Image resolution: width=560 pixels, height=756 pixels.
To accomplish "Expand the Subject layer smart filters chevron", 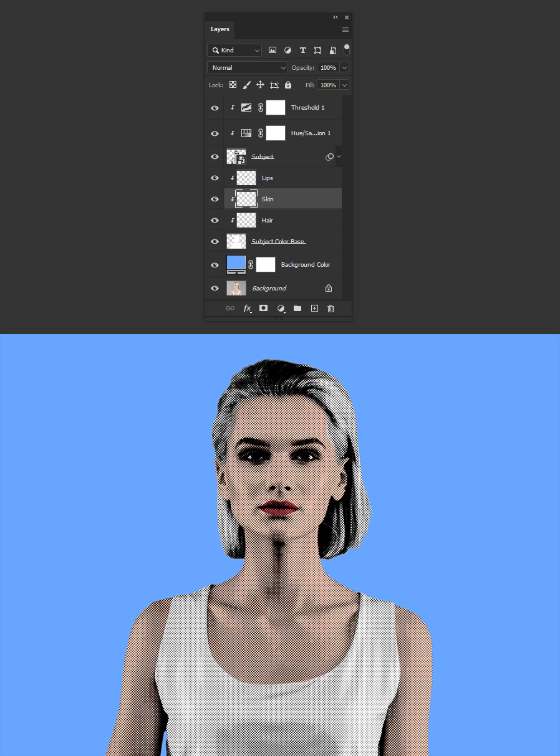I will [x=339, y=156].
